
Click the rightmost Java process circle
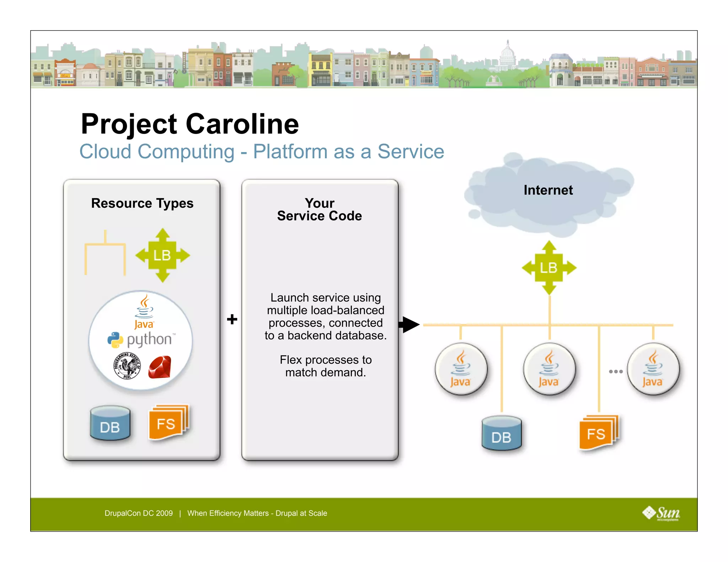653,369
